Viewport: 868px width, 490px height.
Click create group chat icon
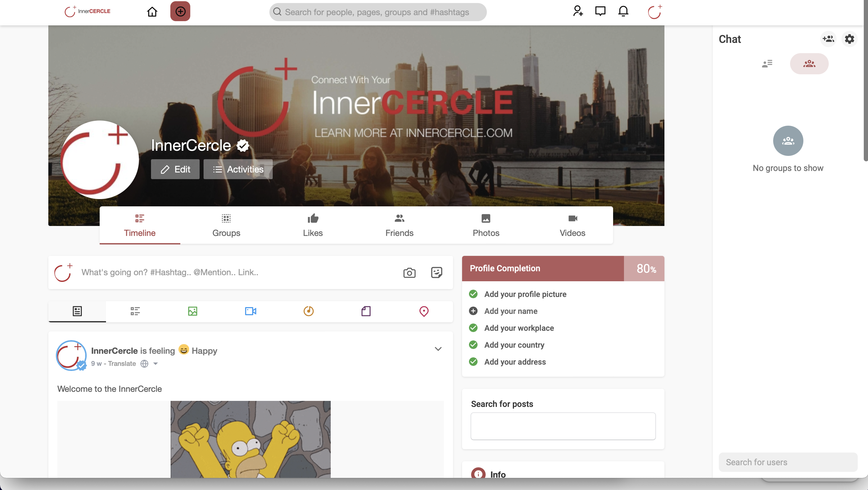click(828, 39)
